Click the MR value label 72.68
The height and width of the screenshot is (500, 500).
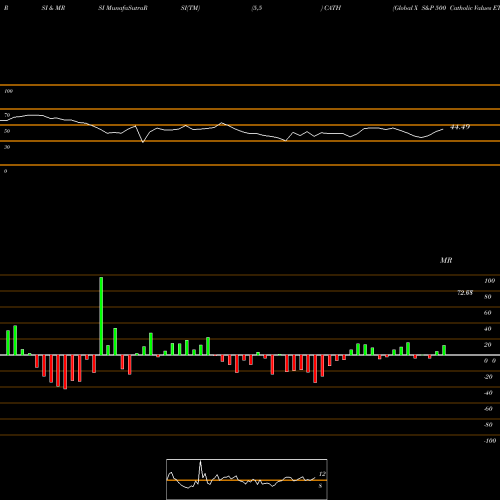point(465,293)
